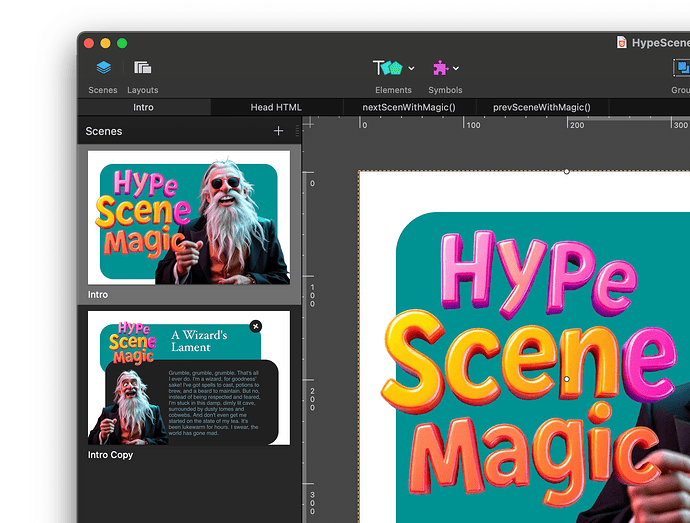Minimize the window with yellow button
The width and height of the screenshot is (690, 523).
[x=106, y=43]
